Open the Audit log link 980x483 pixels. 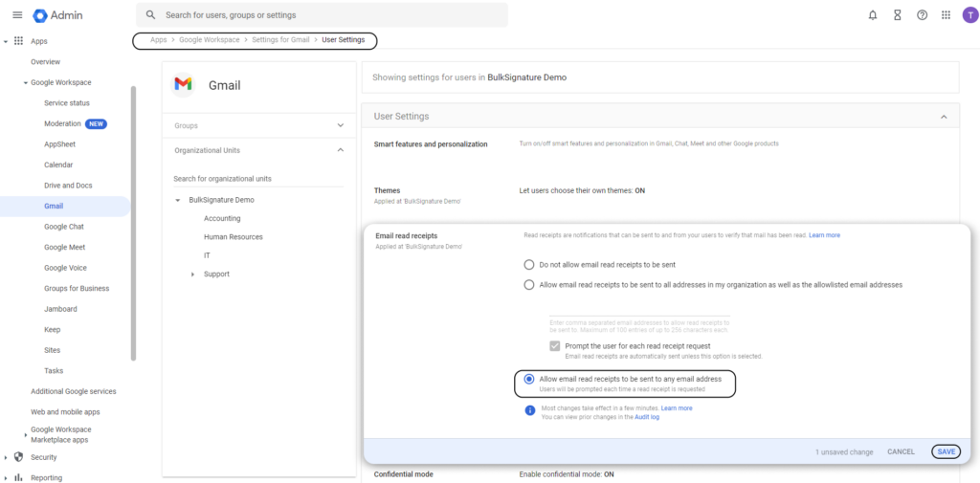coord(647,417)
